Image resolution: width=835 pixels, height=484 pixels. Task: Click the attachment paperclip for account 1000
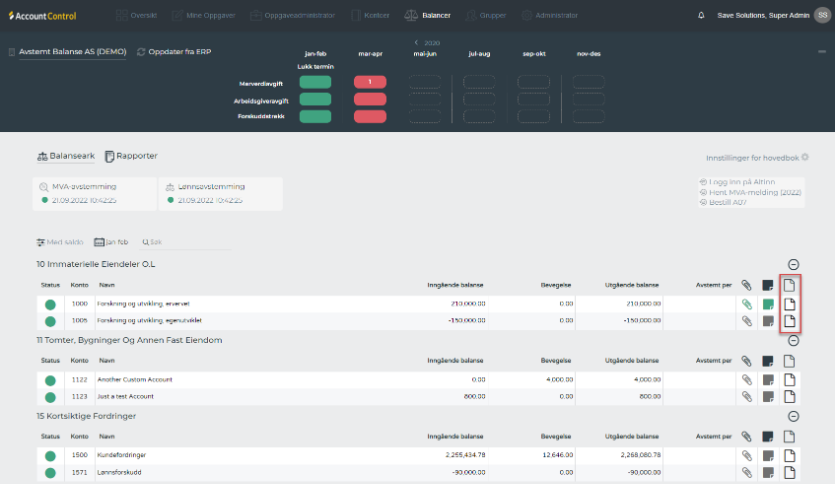coord(746,304)
